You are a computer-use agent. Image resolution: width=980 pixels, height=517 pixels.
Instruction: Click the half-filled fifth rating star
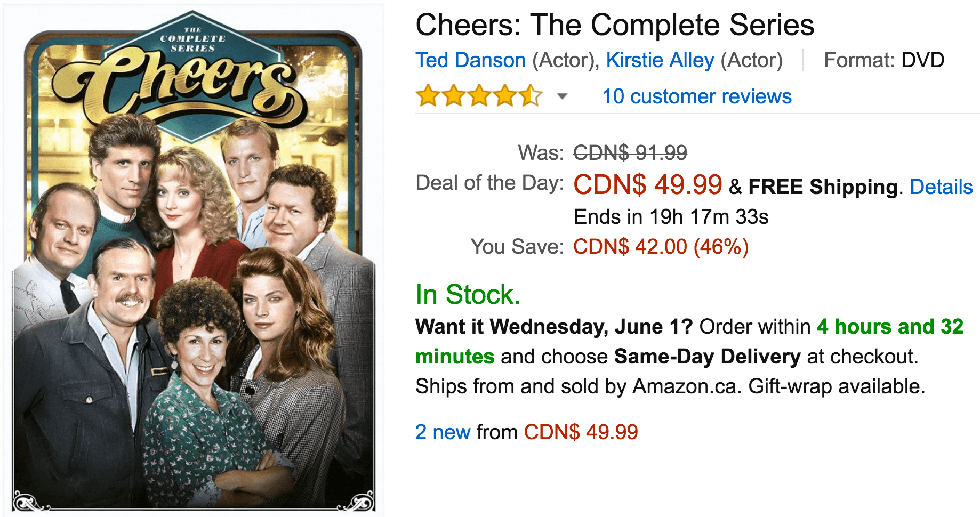tap(531, 96)
